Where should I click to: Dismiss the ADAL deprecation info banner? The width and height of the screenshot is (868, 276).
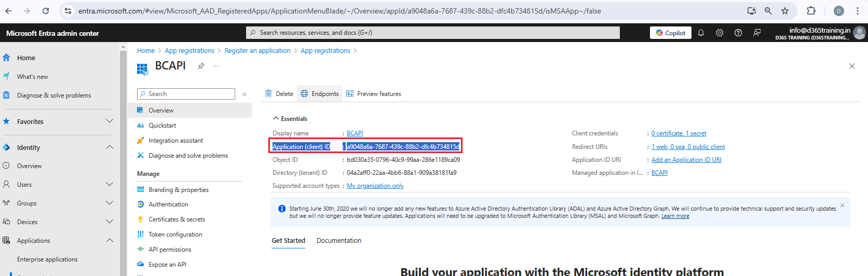click(842, 205)
